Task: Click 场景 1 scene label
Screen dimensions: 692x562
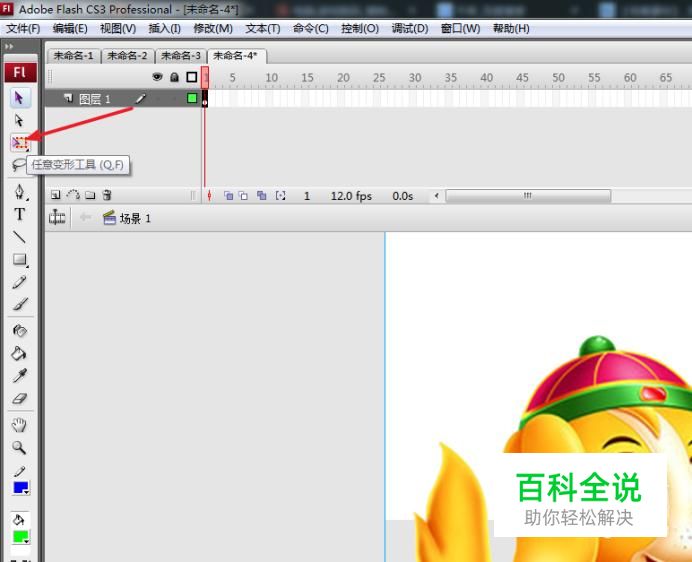Action: (x=135, y=218)
